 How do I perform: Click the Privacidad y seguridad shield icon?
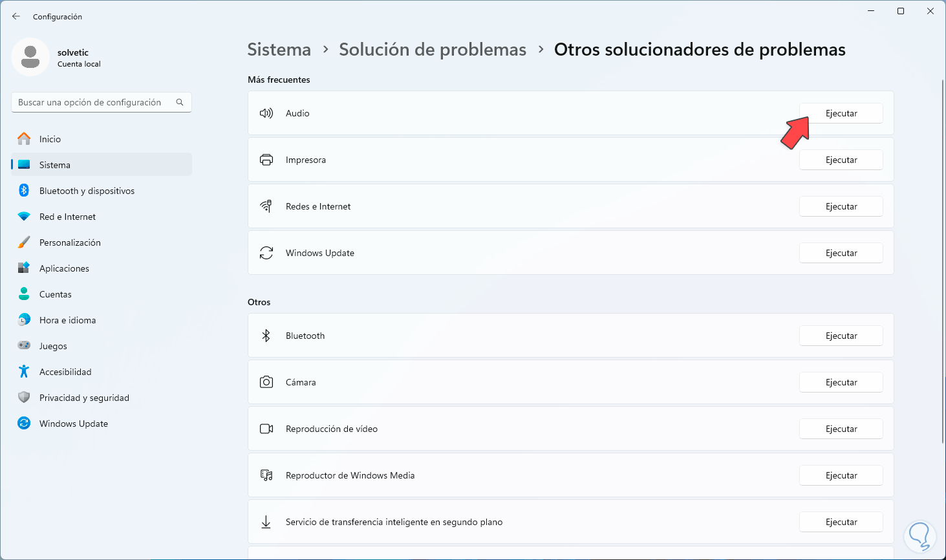(x=24, y=398)
